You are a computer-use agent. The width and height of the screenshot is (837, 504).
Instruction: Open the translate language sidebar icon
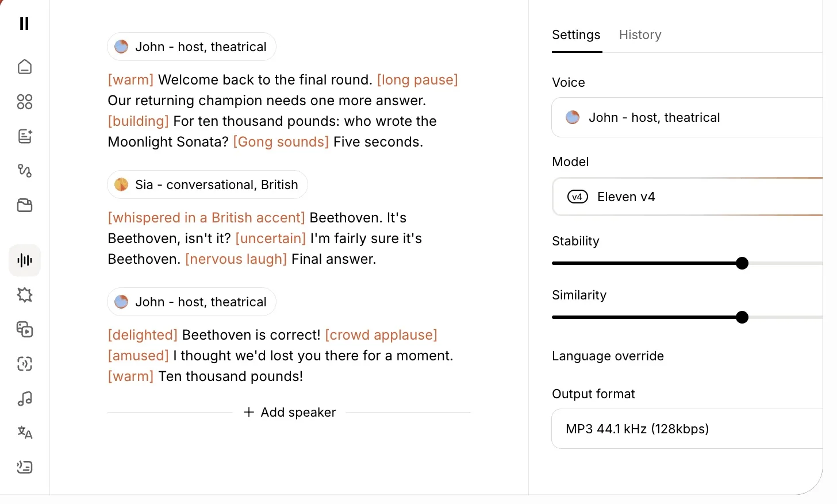25,433
